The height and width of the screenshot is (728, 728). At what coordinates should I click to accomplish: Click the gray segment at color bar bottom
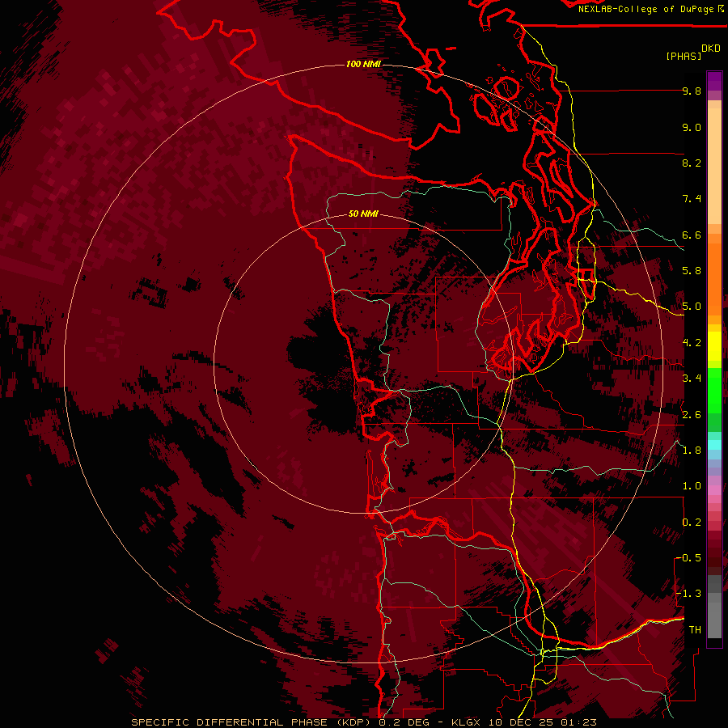[714, 616]
